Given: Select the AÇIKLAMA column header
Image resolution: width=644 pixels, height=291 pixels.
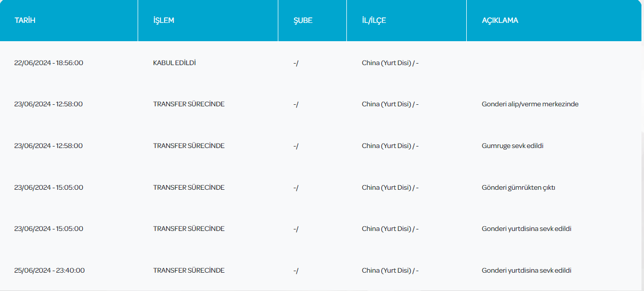Looking at the screenshot, I should point(500,20).
